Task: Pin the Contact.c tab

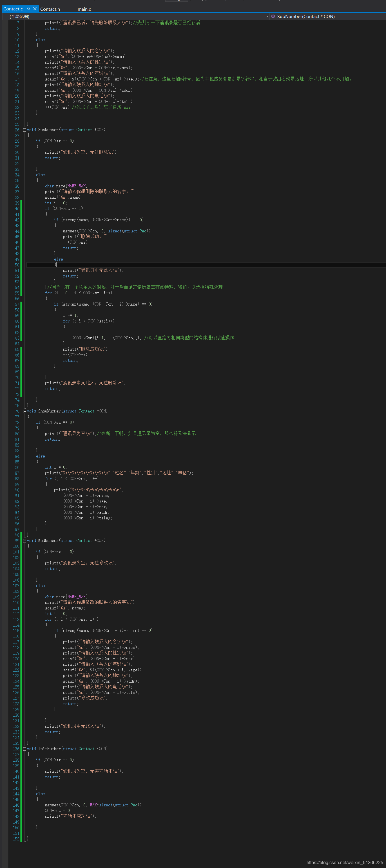Action: (28, 9)
